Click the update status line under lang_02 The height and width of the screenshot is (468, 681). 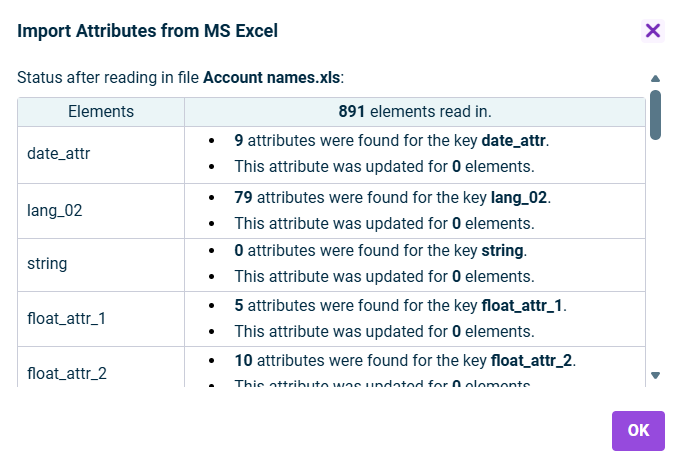[x=384, y=223]
